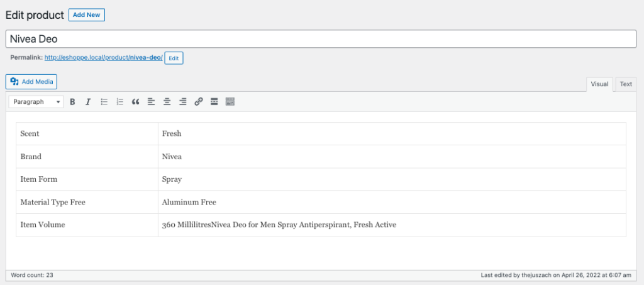Click the Edit permalink button
Screen dimensions: 644x285
174,58
